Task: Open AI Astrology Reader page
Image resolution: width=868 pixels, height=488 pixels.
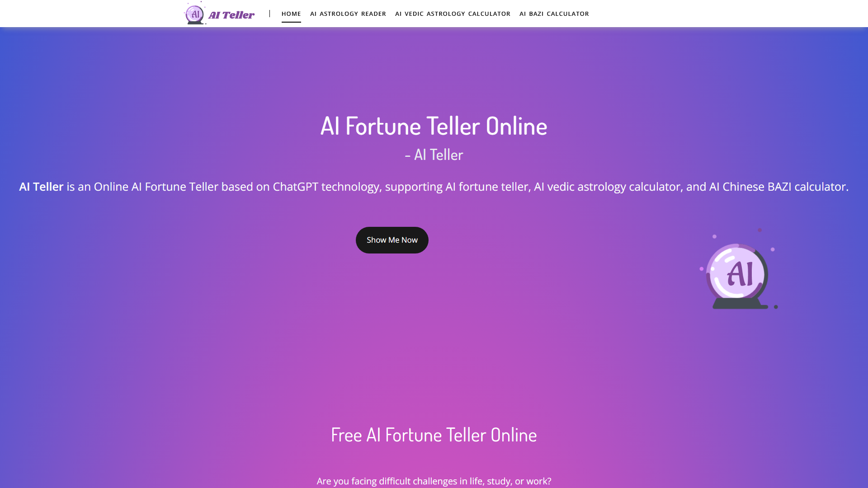Action: pos(348,14)
